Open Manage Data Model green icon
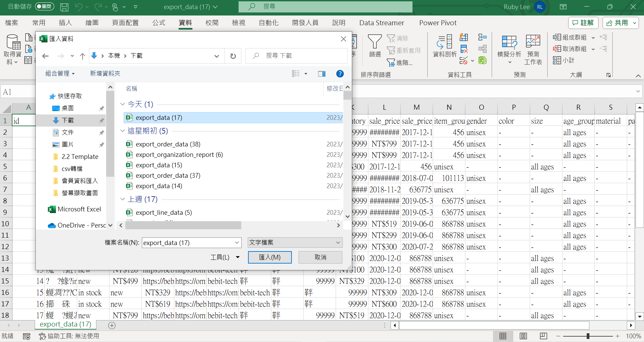The image size is (644, 342). point(482,61)
